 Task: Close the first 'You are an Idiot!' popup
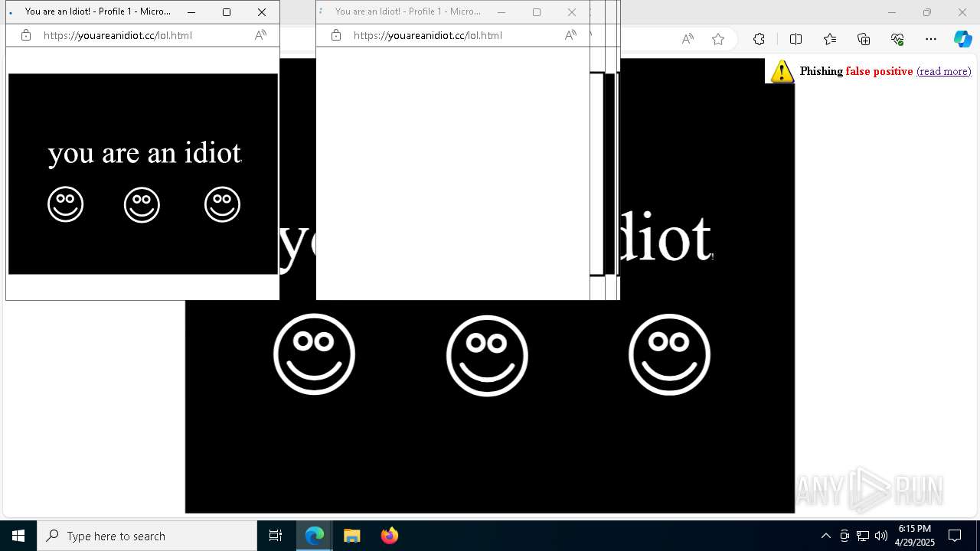pyautogui.click(x=262, y=12)
